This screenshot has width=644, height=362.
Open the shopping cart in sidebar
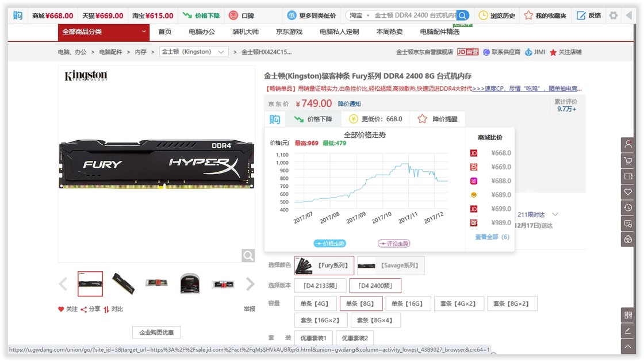(628, 160)
